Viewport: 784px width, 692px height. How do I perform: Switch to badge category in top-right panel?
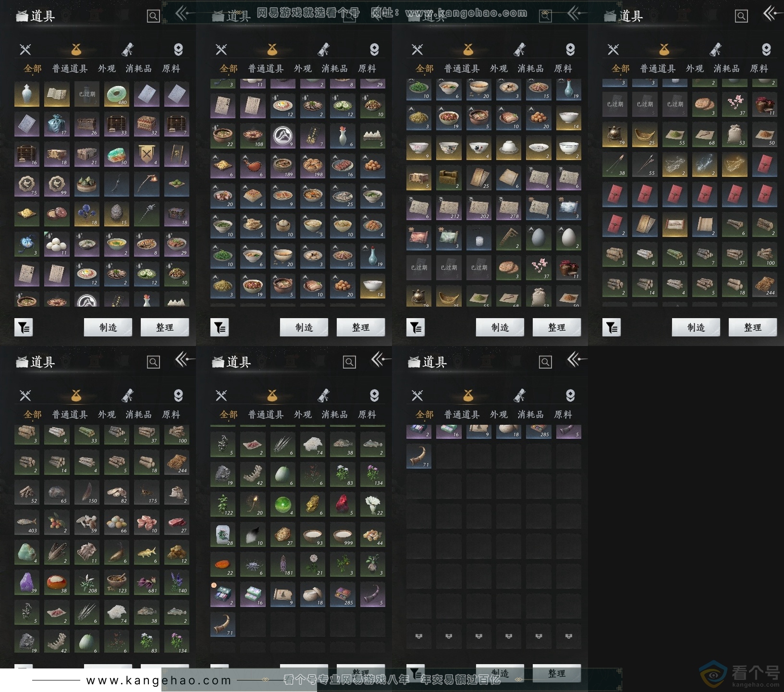(766, 49)
